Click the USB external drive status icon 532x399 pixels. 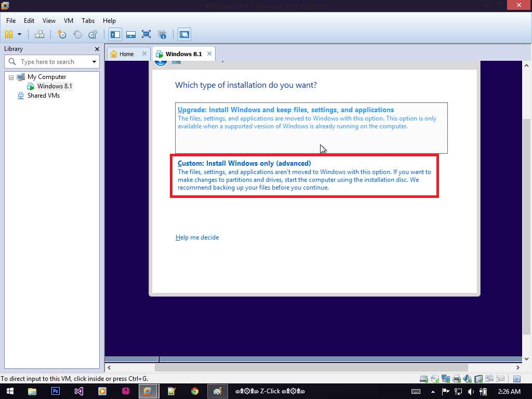coord(478,379)
